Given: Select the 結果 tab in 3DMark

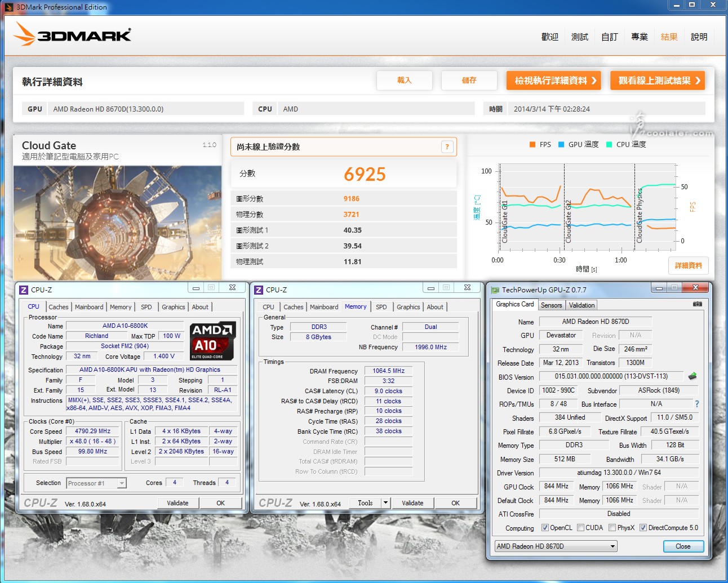Looking at the screenshot, I should (x=669, y=37).
